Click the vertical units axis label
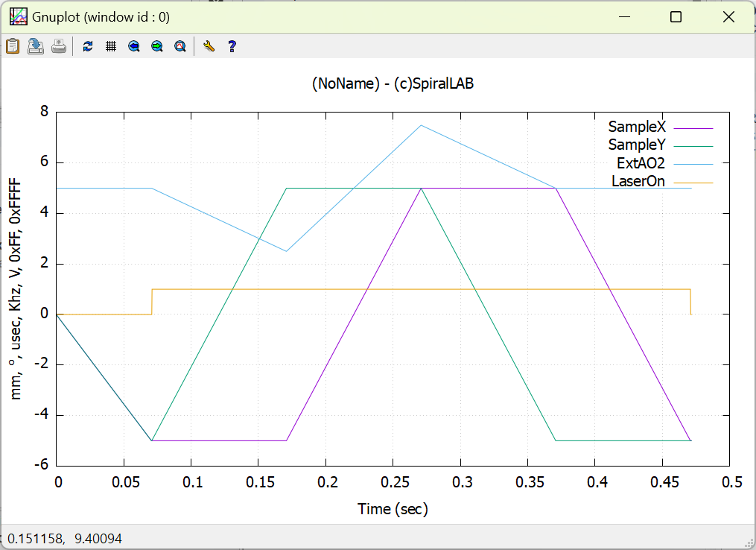756x550 pixels. tap(16, 289)
